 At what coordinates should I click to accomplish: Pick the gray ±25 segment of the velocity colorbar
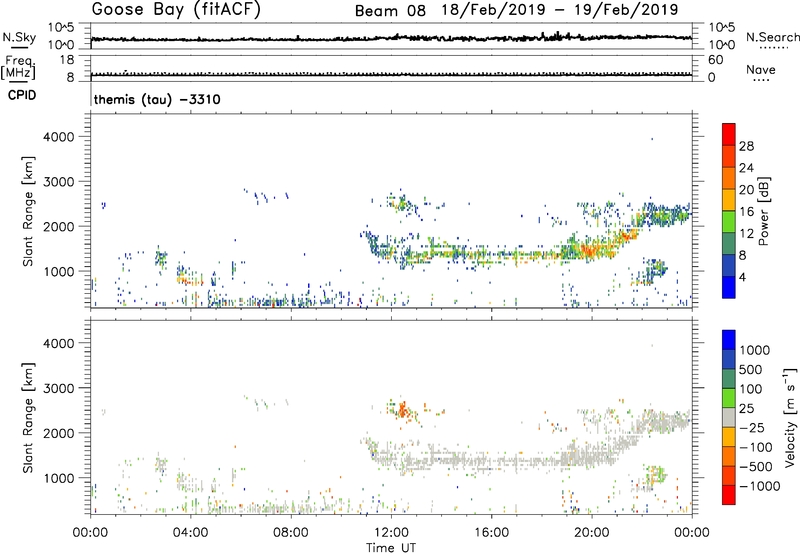tap(729, 418)
